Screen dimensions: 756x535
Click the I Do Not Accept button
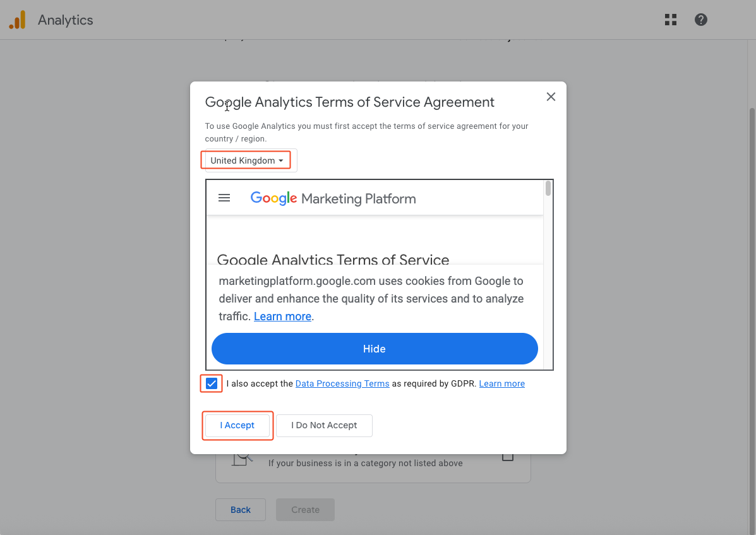coord(324,426)
